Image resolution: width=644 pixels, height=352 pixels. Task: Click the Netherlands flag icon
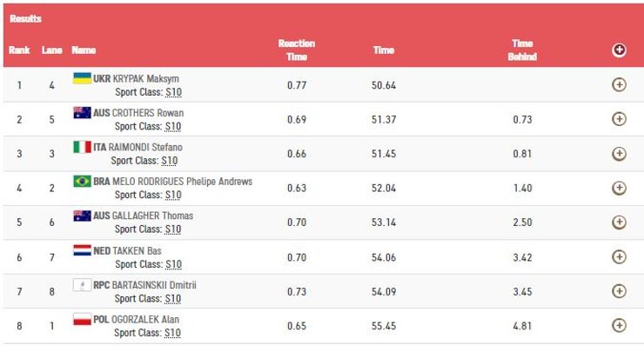click(82, 250)
